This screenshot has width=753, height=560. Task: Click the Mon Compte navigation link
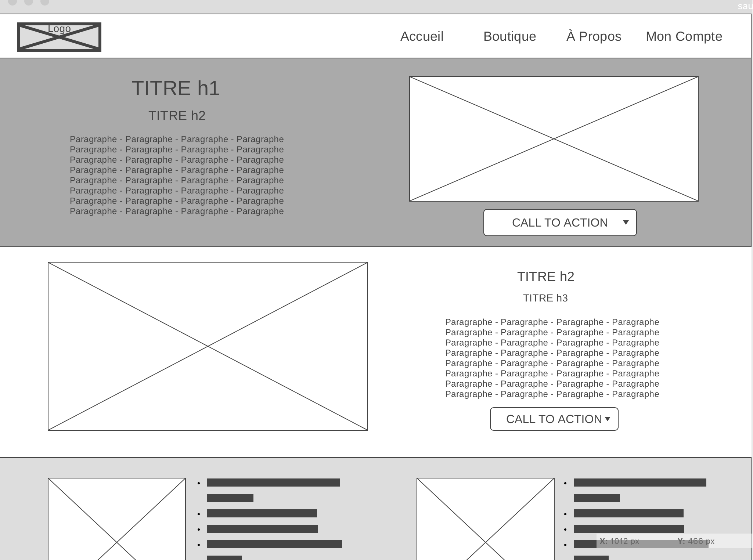[x=684, y=36]
